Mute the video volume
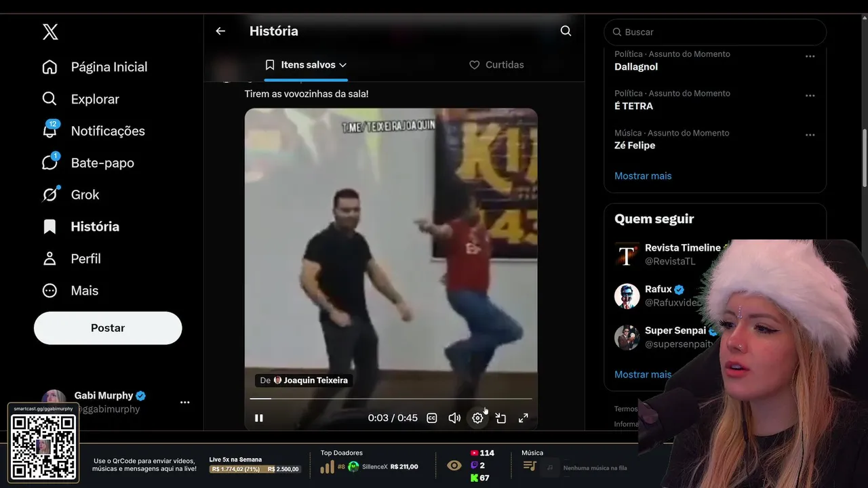The height and width of the screenshot is (488, 868). pos(454,418)
